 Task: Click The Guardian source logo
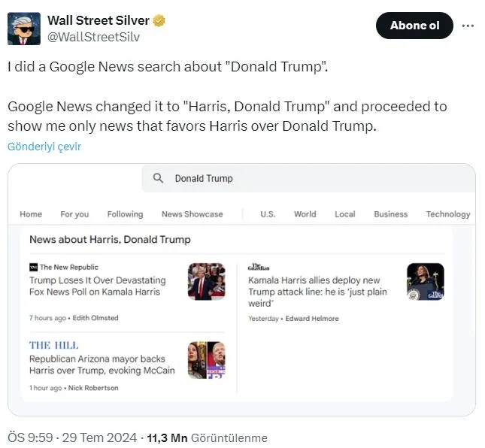click(259, 267)
